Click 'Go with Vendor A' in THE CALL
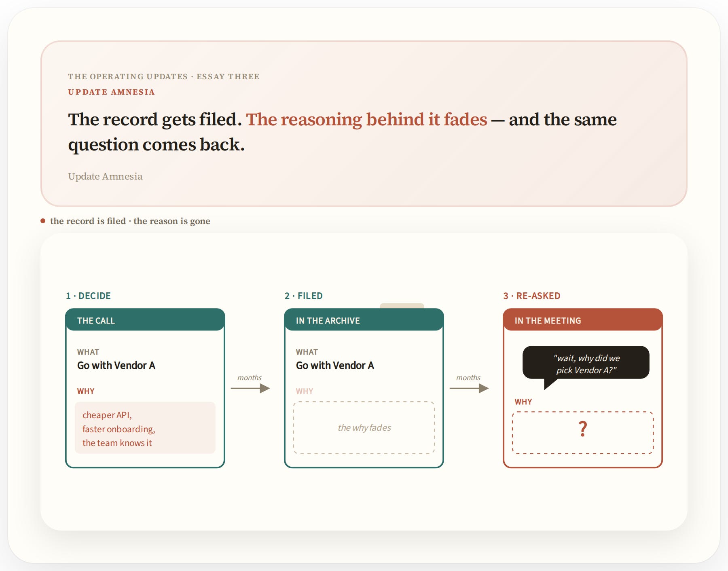 pyautogui.click(x=116, y=366)
